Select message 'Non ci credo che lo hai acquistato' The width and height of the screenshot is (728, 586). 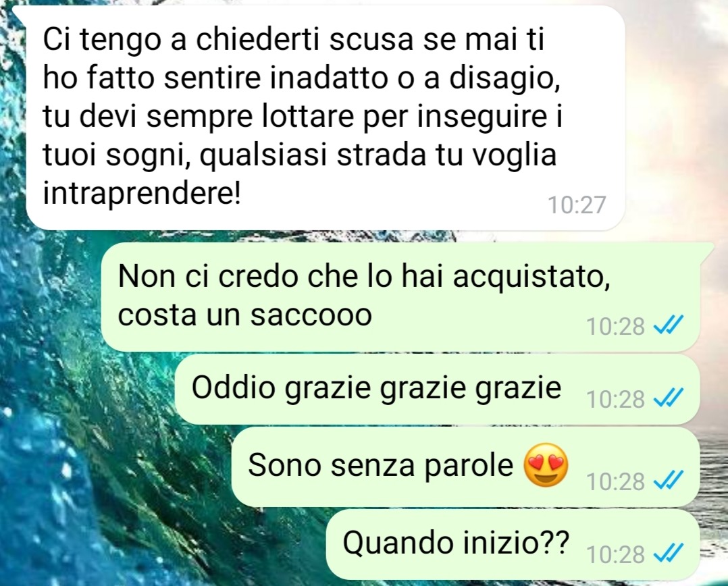(x=400, y=296)
